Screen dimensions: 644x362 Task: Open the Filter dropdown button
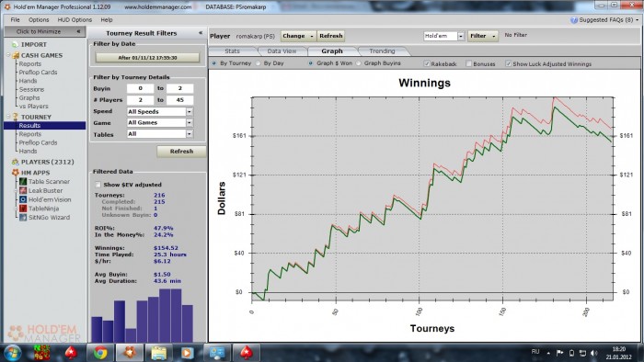(x=483, y=36)
